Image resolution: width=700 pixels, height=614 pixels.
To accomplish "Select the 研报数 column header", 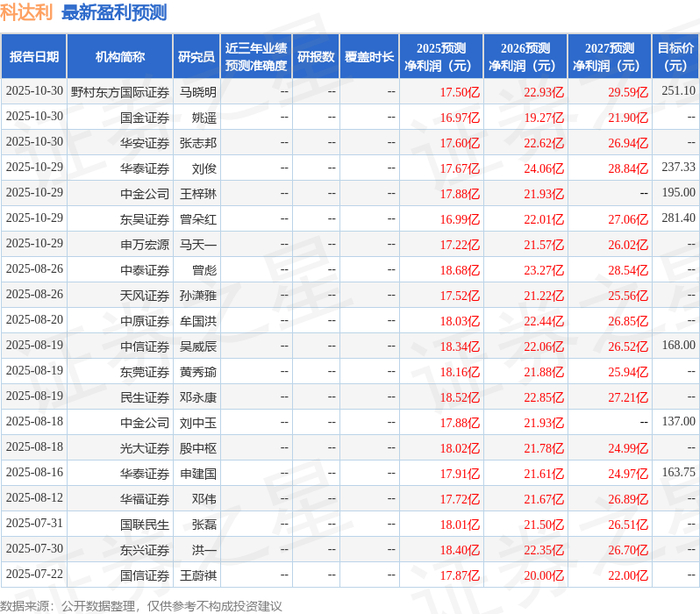I will pos(316,57).
